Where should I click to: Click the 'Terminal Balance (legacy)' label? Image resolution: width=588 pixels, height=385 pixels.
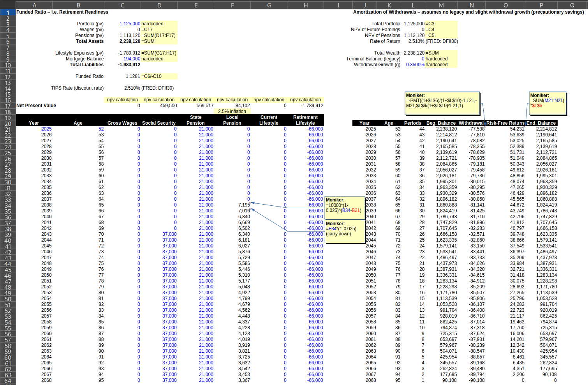[x=373, y=59]
